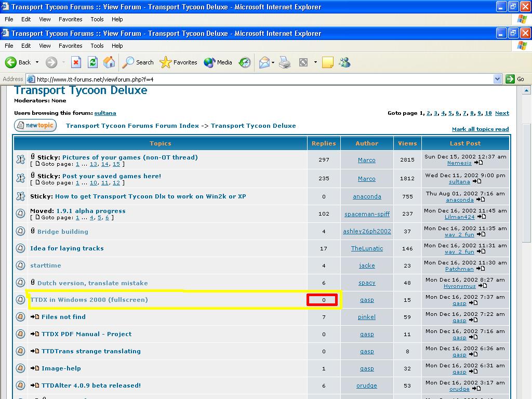This screenshot has height=399, width=532.
Task: Click the newest post icon before Image-help
Action: click(35, 368)
